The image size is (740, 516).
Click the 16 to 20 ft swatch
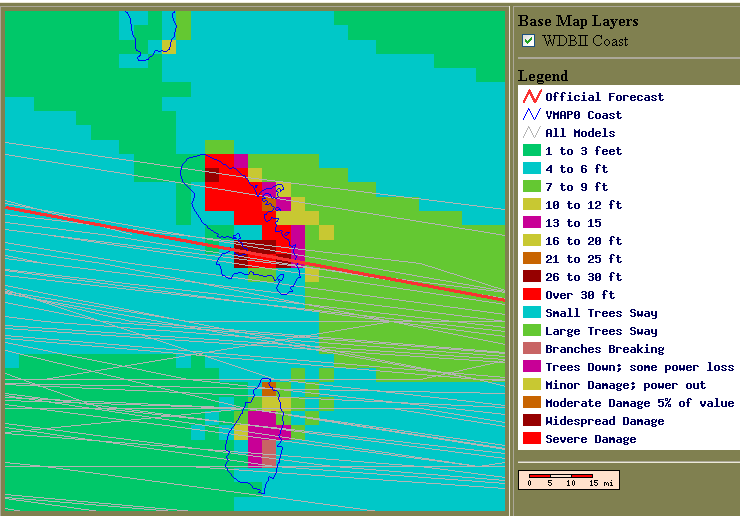click(x=532, y=241)
